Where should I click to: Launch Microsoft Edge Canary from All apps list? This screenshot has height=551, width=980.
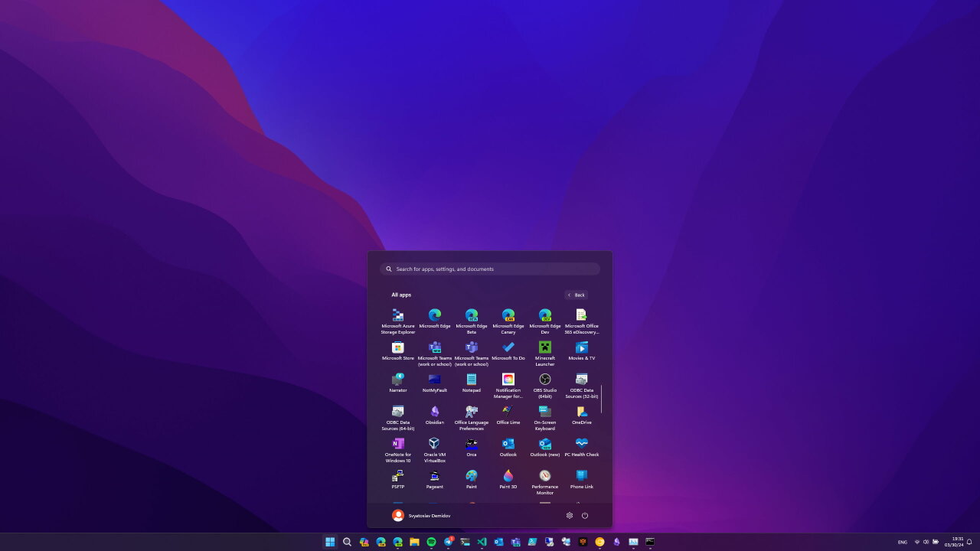coord(508,321)
